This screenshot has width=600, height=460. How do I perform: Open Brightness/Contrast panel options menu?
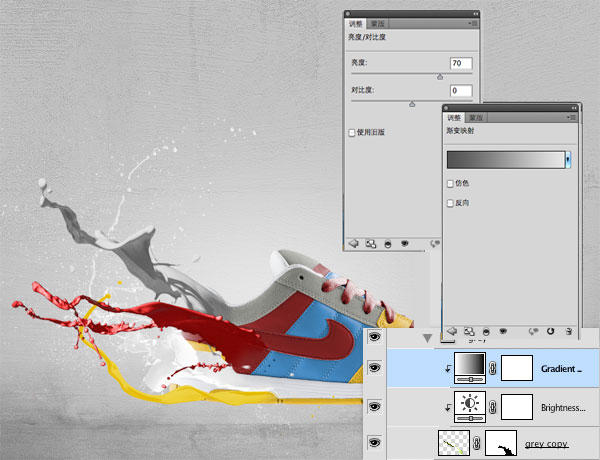(x=473, y=24)
